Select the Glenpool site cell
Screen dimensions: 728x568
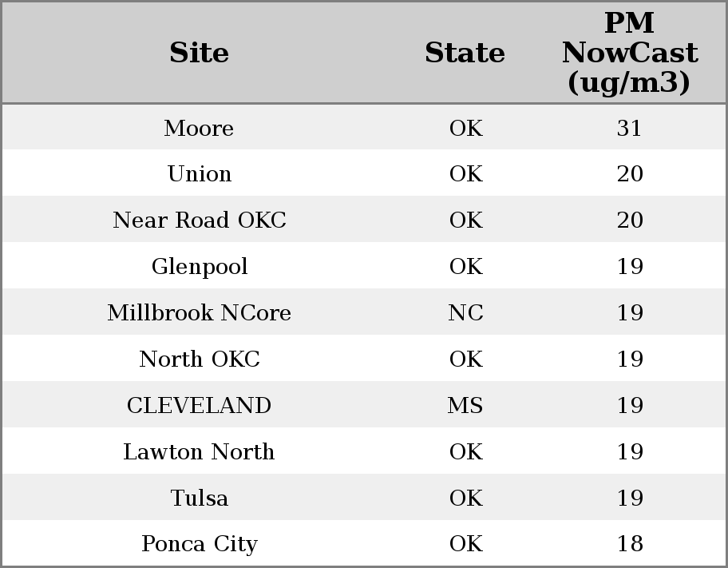point(200,267)
